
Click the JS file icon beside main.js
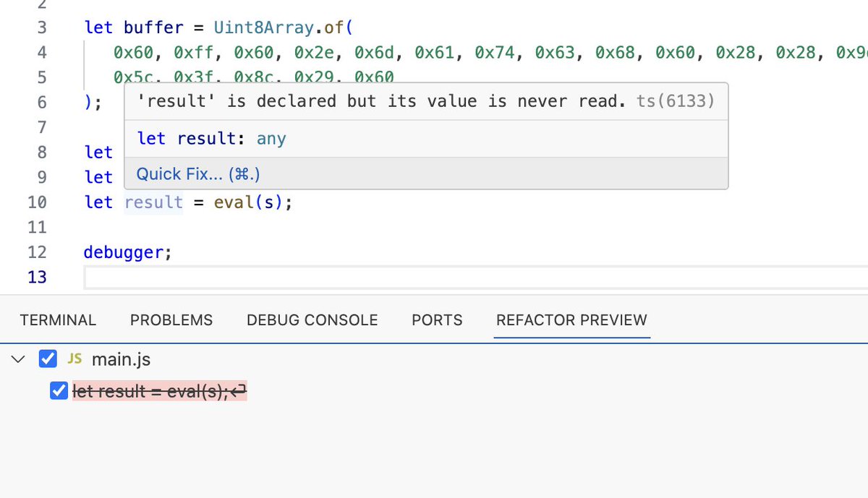tap(75, 359)
